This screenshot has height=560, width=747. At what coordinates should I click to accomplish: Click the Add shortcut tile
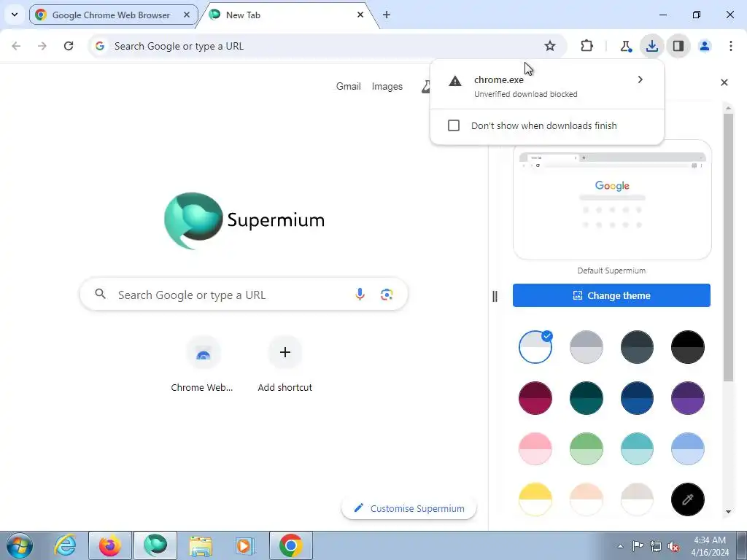point(285,365)
